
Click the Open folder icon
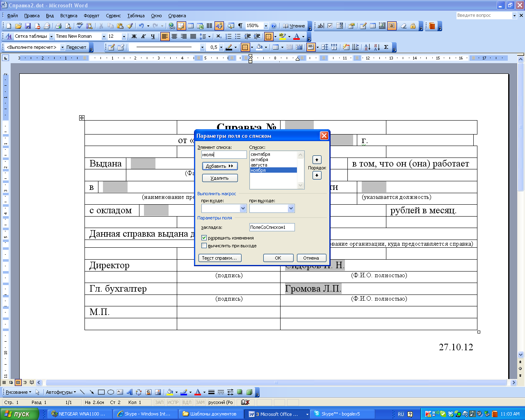click(x=18, y=26)
